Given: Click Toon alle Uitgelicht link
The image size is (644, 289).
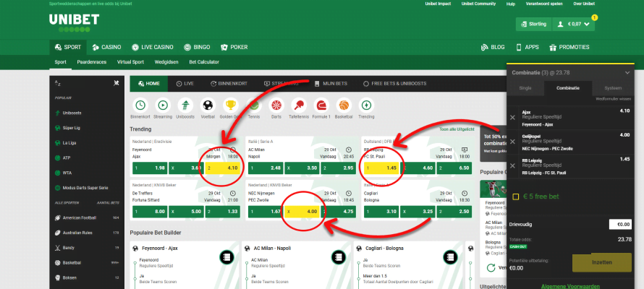Looking at the screenshot, I should tap(457, 129).
